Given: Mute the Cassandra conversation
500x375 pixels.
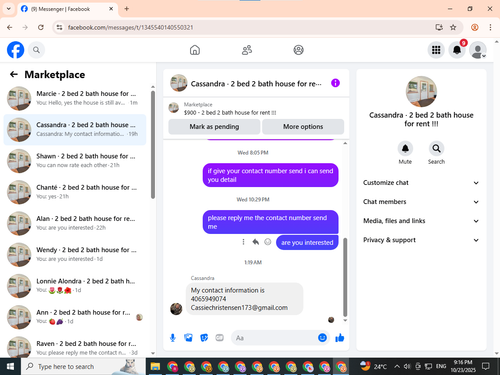Looking at the screenshot, I should click(405, 149).
